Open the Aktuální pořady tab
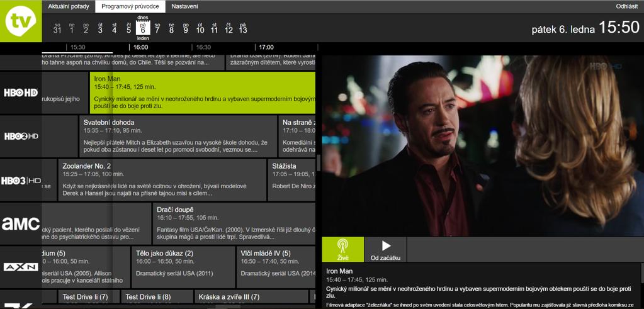 click(69, 6)
